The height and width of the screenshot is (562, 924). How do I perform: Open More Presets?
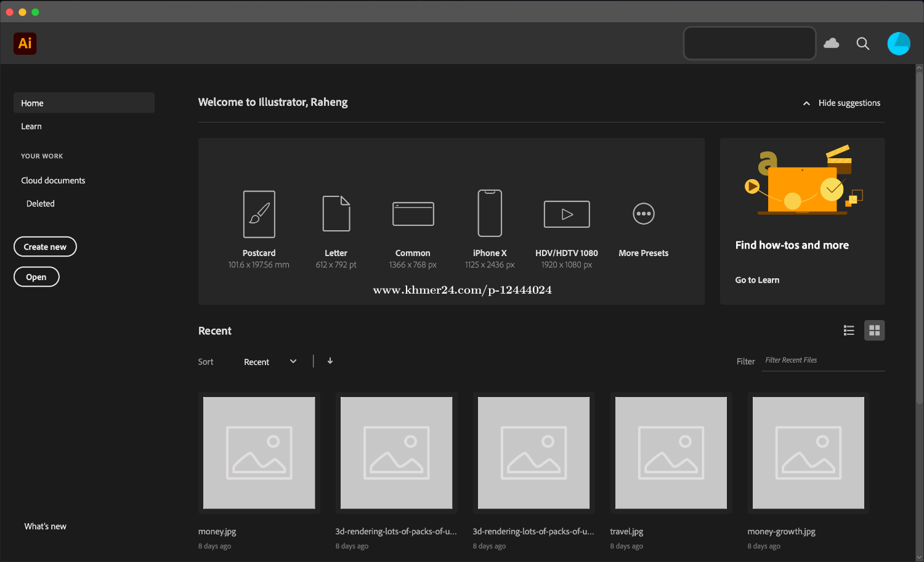click(x=644, y=214)
